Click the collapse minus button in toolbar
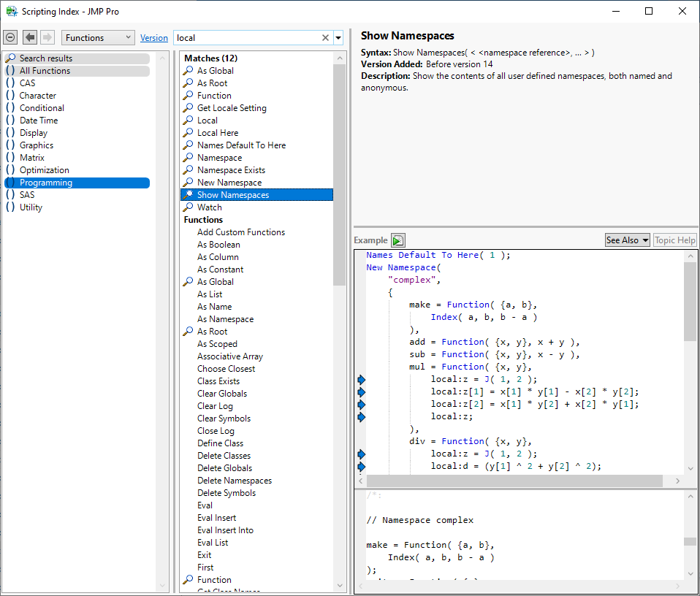Screen dimensions: 700x596 (x=10, y=37)
